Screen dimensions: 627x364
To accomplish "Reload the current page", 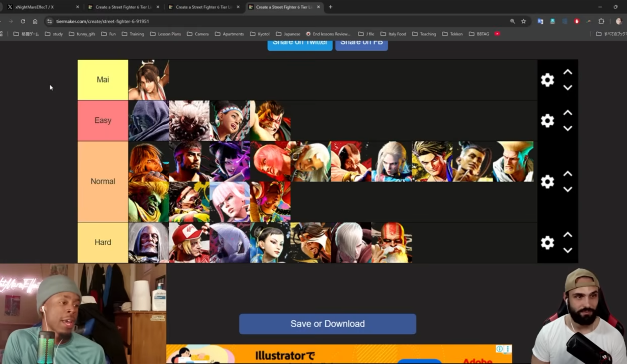I will tap(23, 21).
